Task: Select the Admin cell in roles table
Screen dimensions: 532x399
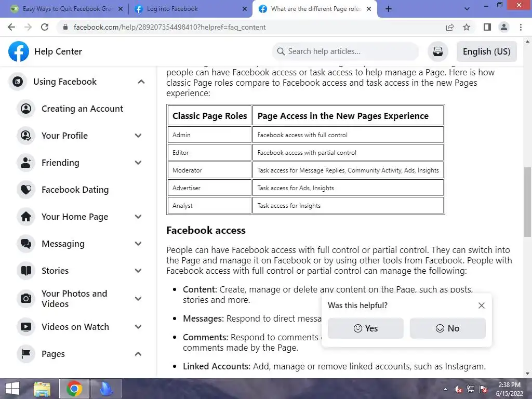Action: click(x=209, y=135)
